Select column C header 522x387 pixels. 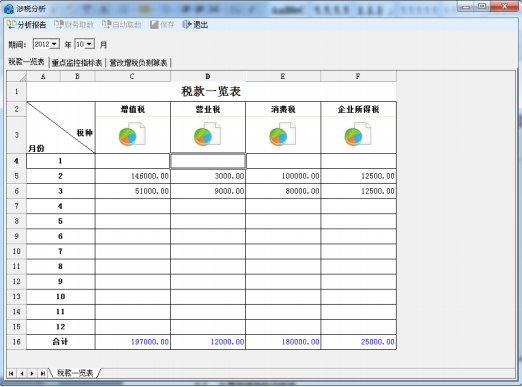point(132,76)
